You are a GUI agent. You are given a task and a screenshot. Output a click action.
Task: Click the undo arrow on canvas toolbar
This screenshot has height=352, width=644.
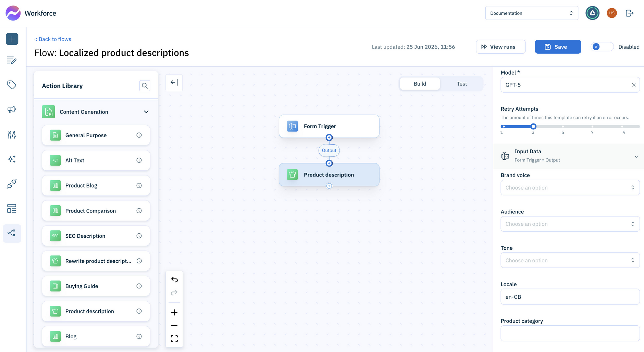point(174,280)
